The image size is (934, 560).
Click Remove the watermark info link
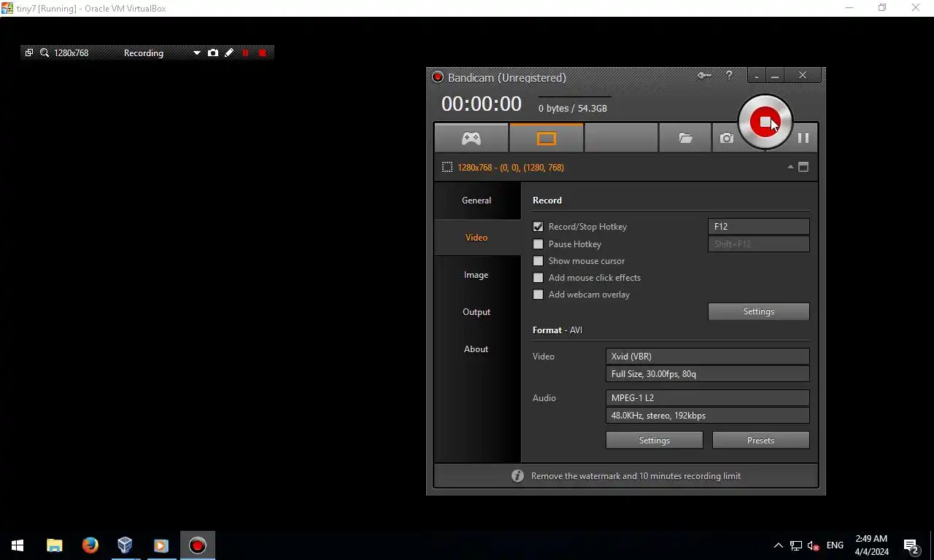click(x=636, y=476)
